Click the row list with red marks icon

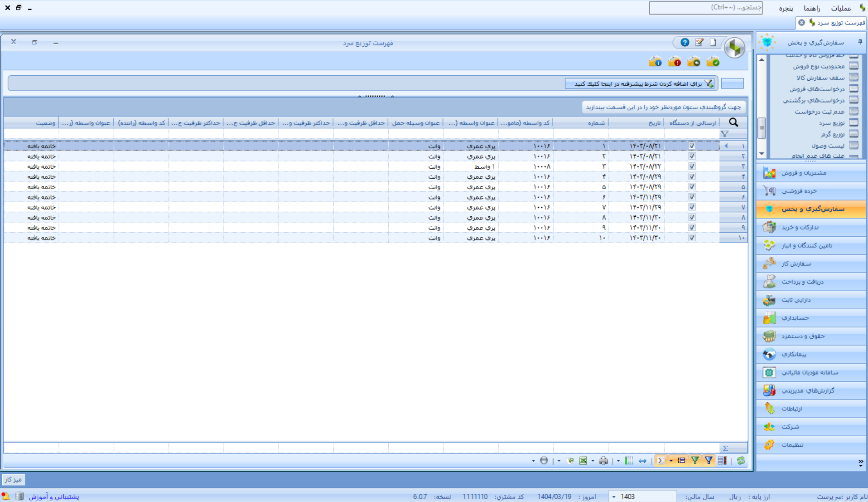coord(722,461)
